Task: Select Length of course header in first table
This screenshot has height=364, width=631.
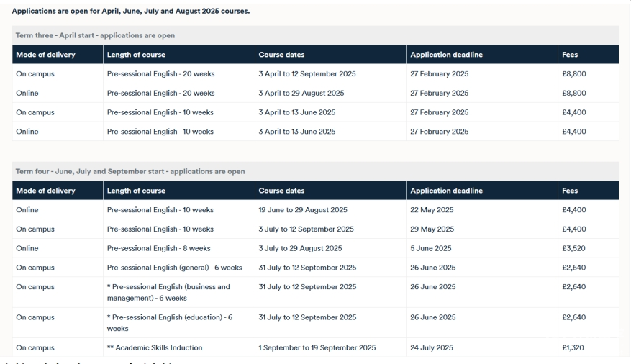Action: (x=136, y=55)
